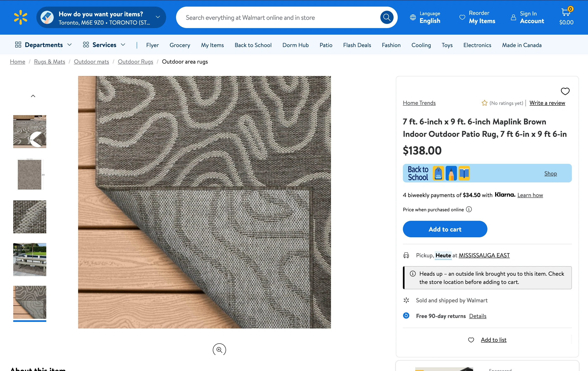Open the Flash Deals nav item
The width and height of the screenshot is (588, 371).
pyautogui.click(x=357, y=45)
